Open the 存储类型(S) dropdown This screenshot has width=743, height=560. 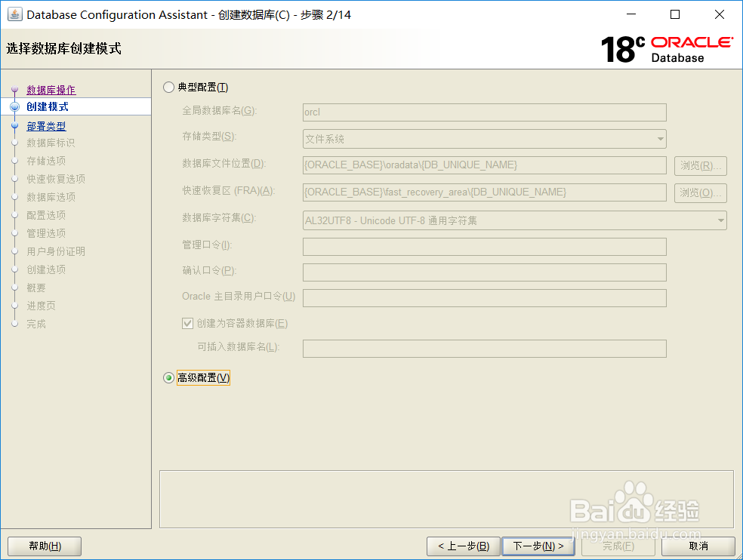tap(660, 139)
